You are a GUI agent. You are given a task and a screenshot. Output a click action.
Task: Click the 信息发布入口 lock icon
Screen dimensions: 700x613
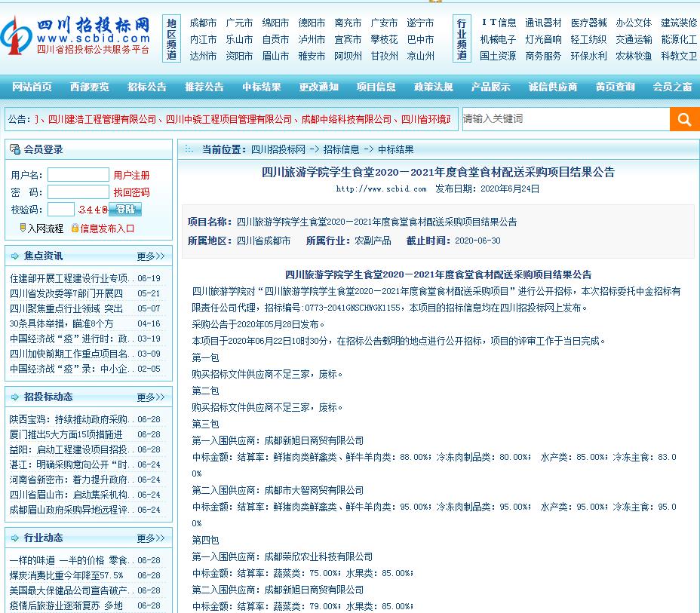[x=75, y=228]
